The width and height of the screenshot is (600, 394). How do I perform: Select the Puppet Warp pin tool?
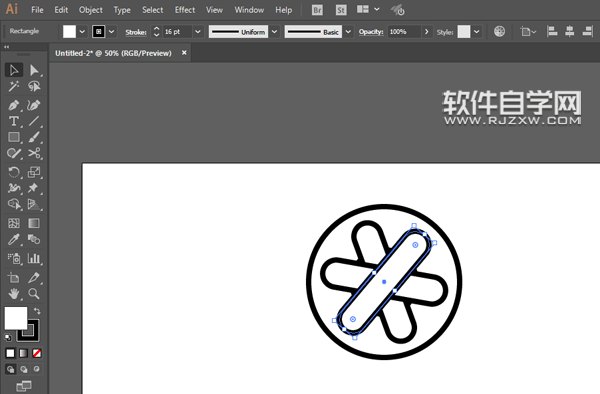tap(34, 188)
